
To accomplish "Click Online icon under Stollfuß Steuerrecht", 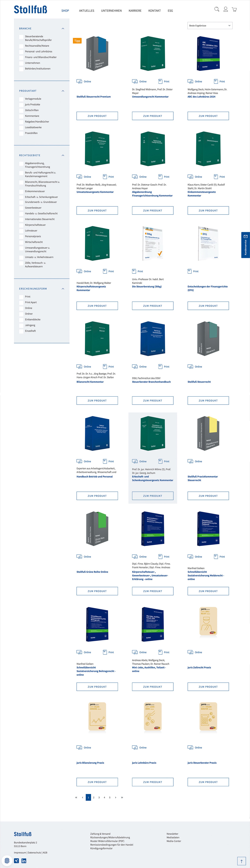I will (190, 367).
